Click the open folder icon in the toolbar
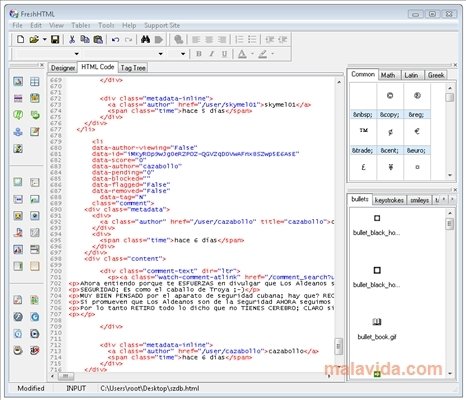Screen dimensions: 466x400 [x=34, y=39]
